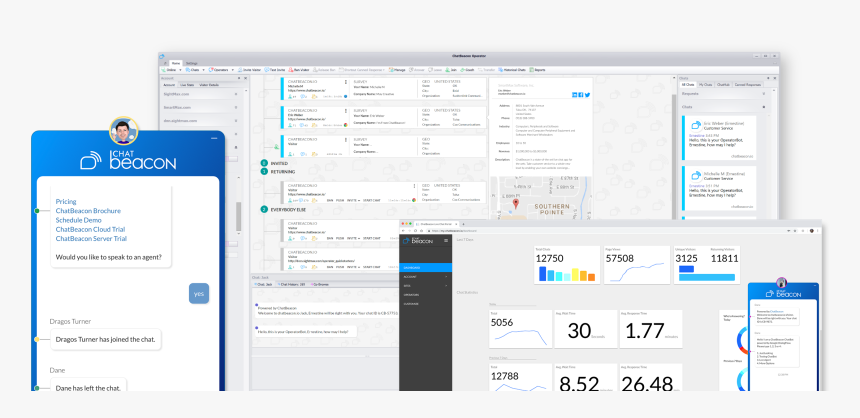860x418 pixels.
Task: Click the LinkedIn icon in company info card
Action: [x=575, y=95]
